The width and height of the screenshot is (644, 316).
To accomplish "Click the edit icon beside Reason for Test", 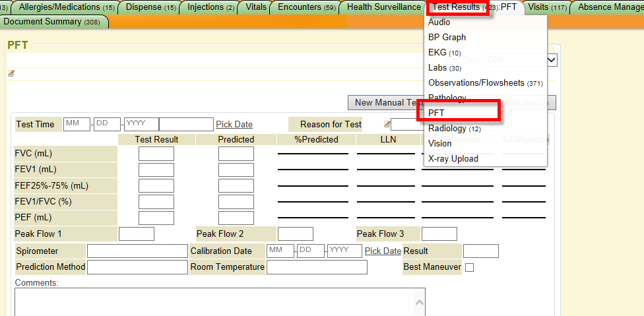I will tap(387, 124).
